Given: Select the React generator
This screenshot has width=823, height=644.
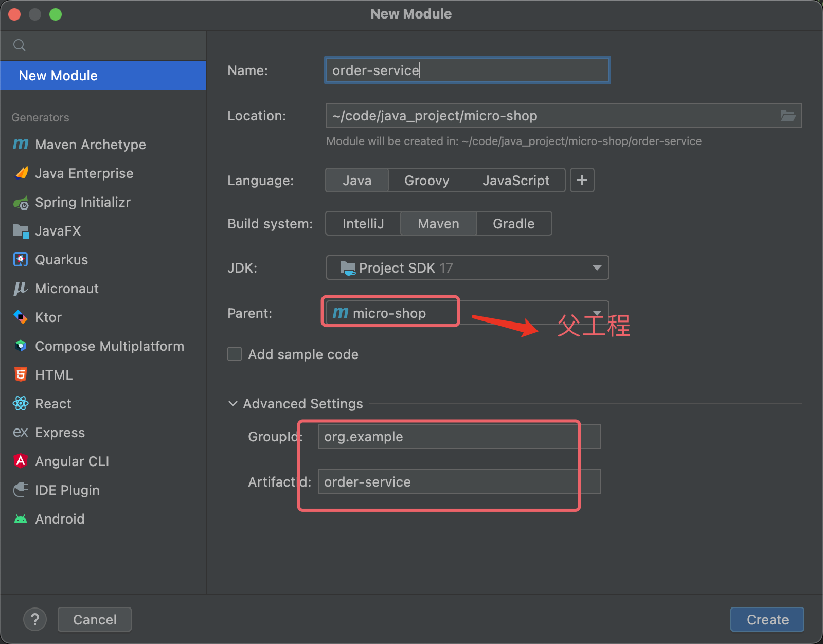Looking at the screenshot, I should pyautogui.click(x=103, y=404).
